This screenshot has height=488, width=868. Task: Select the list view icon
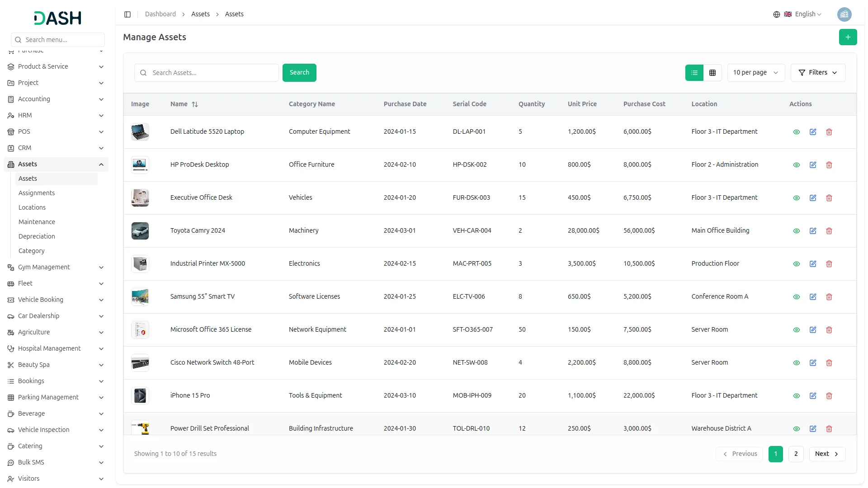694,72
